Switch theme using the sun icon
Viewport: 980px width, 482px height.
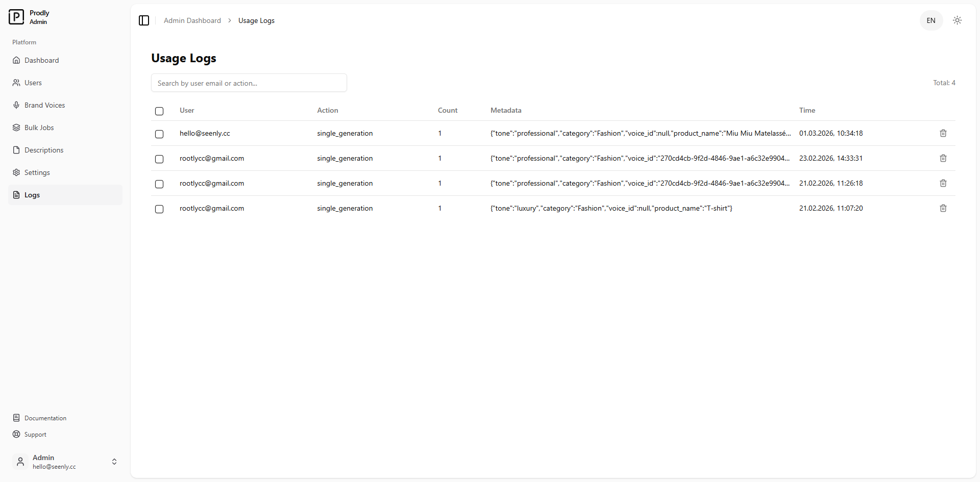point(957,20)
